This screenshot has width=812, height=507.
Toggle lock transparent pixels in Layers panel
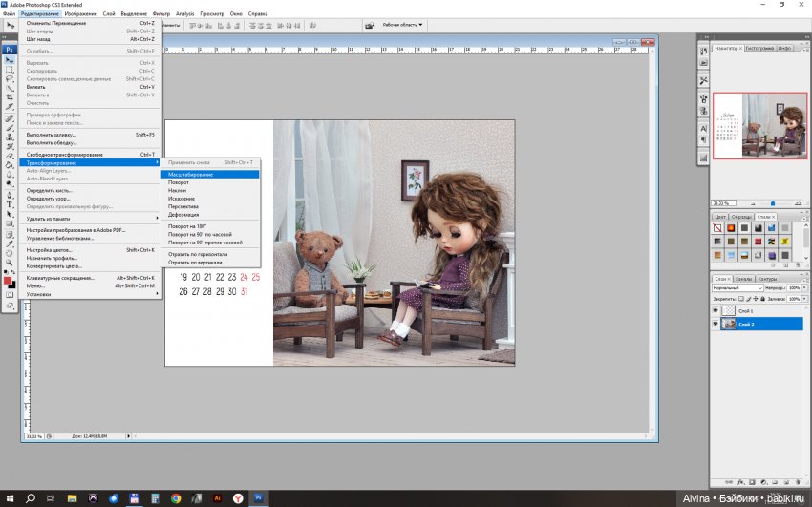(743, 299)
